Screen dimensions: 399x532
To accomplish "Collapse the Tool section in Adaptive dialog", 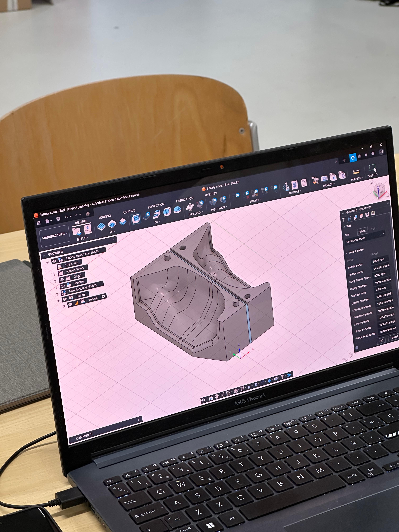I will pos(344,227).
